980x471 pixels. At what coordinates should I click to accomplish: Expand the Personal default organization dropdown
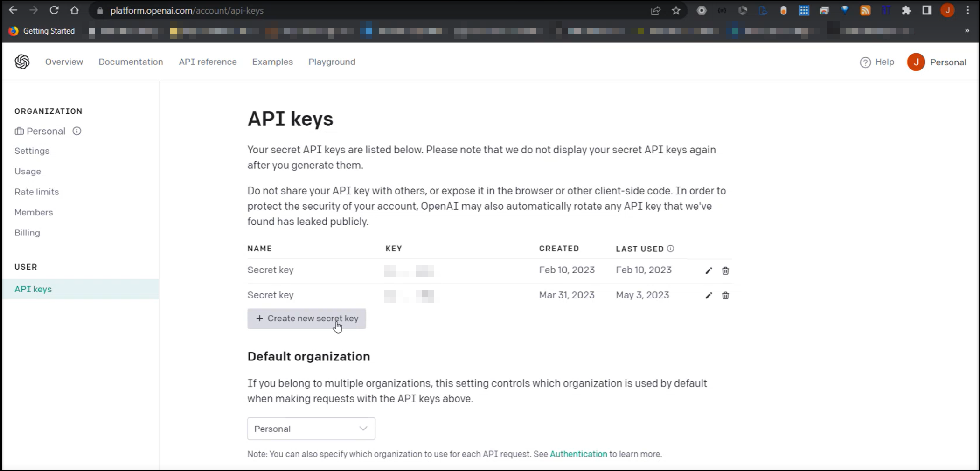point(311,429)
